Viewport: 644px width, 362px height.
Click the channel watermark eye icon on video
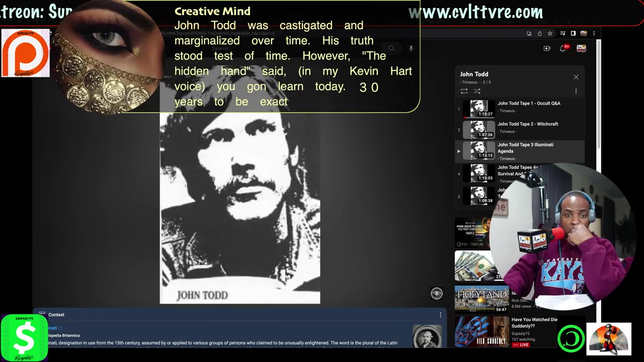[x=437, y=294]
